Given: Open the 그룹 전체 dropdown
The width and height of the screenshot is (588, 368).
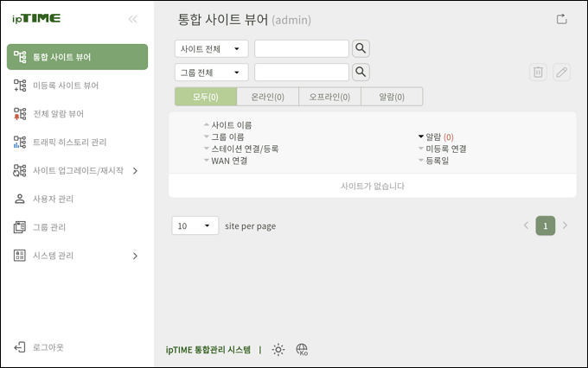Looking at the screenshot, I should [211, 73].
